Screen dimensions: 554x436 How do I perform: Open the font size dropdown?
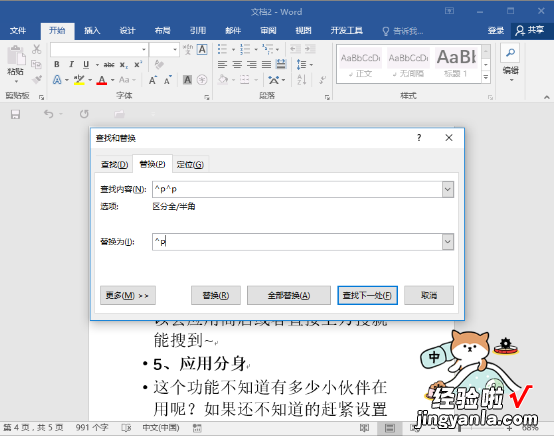coord(175,49)
